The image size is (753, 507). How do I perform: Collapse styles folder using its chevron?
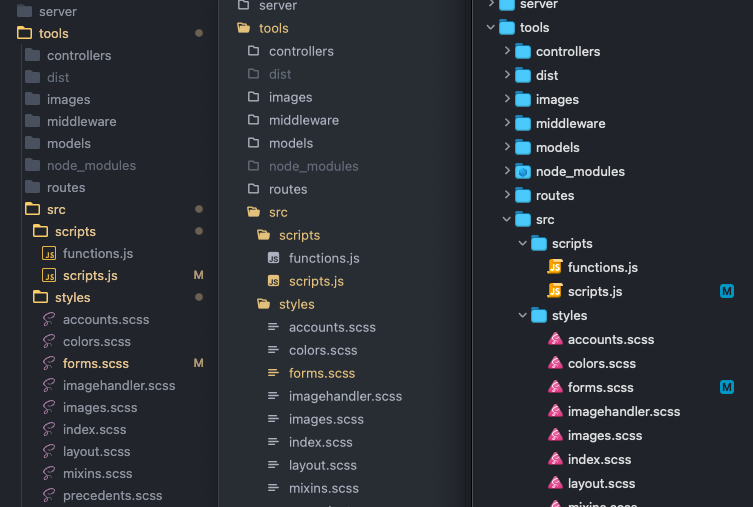pos(522,315)
